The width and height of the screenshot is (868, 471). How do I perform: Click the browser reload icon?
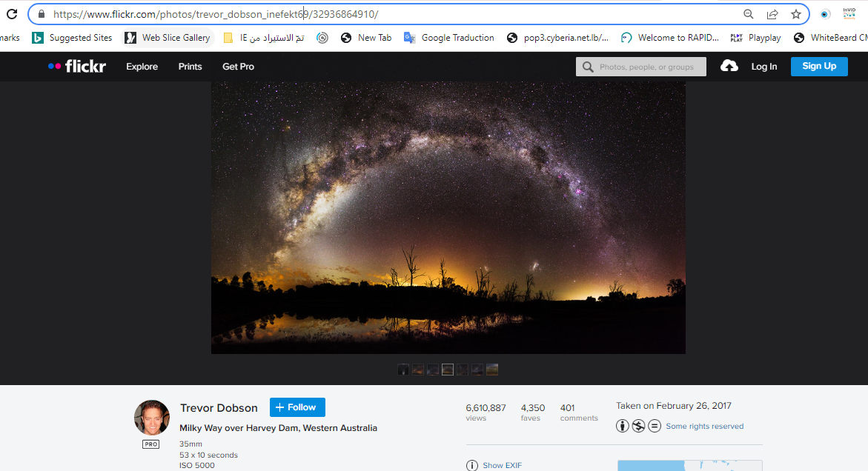(x=12, y=14)
